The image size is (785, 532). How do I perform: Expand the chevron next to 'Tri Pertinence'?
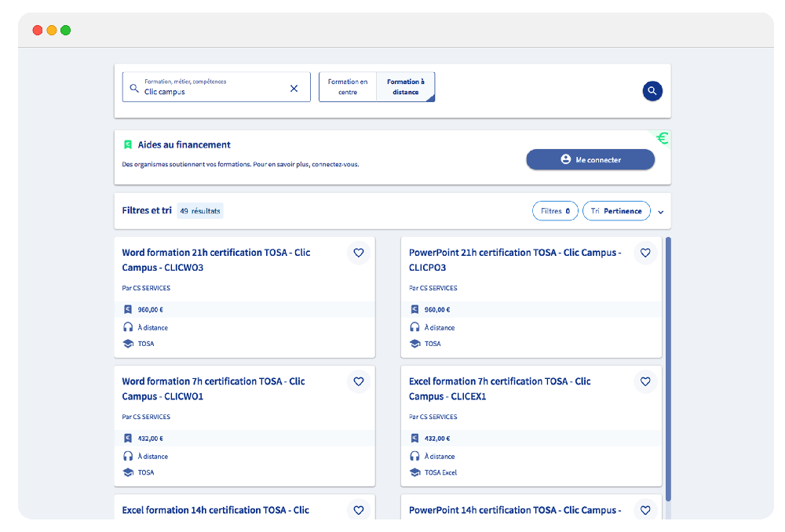click(x=660, y=212)
